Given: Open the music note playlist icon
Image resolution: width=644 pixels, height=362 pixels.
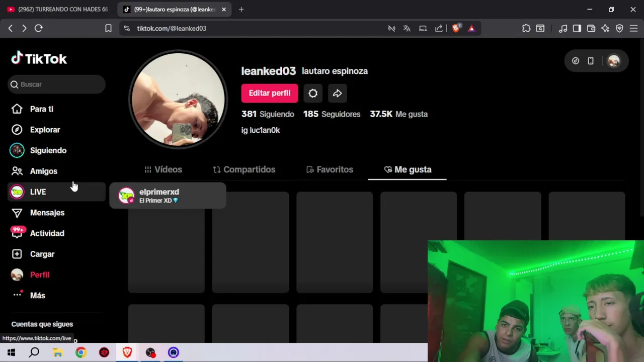Looking at the screenshot, I should pyautogui.click(x=563, y=28).
